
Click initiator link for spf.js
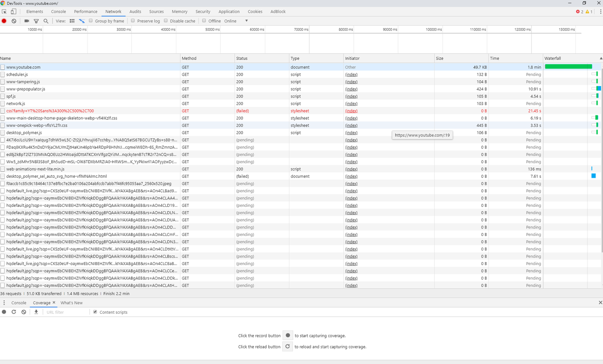click(351, 96)
